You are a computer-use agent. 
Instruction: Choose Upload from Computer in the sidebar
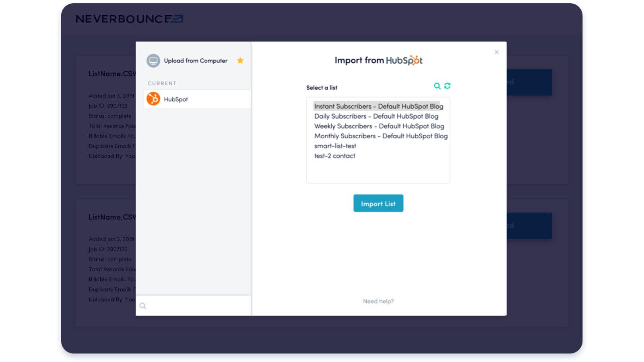tap(195, 60)
